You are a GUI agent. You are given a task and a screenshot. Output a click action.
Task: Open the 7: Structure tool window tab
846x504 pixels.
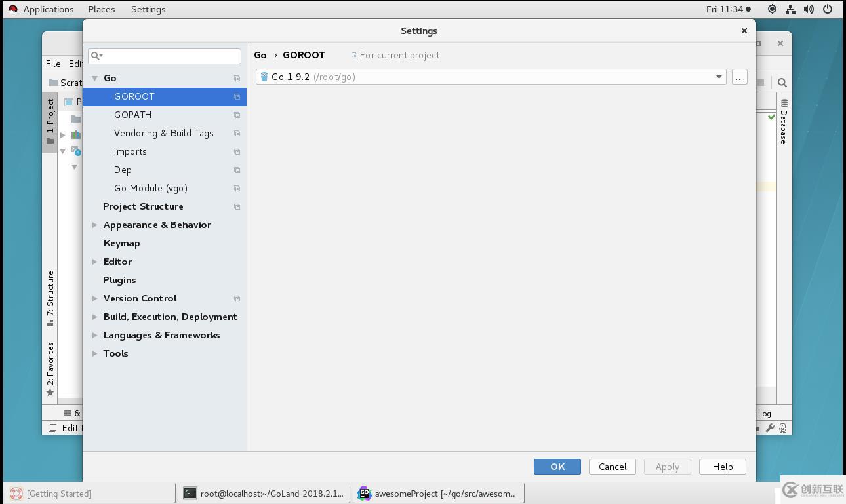point(50,298)
